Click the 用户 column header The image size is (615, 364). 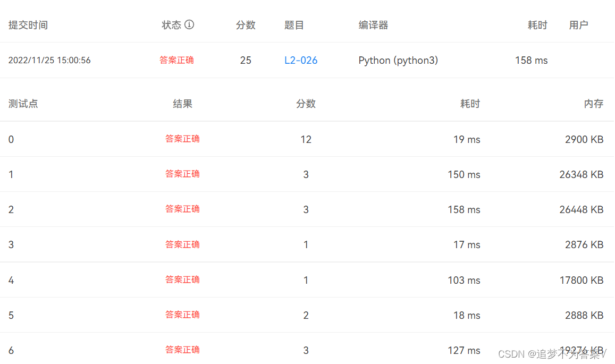(578, 24)
